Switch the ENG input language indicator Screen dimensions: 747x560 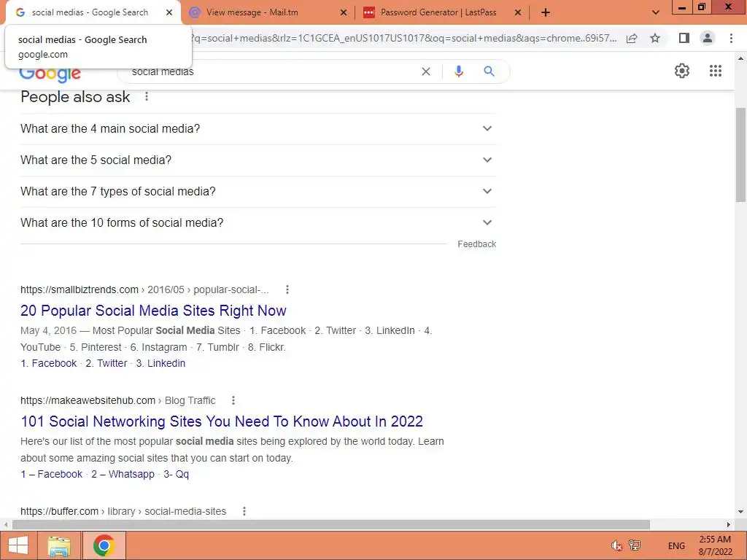pos(676,545)
